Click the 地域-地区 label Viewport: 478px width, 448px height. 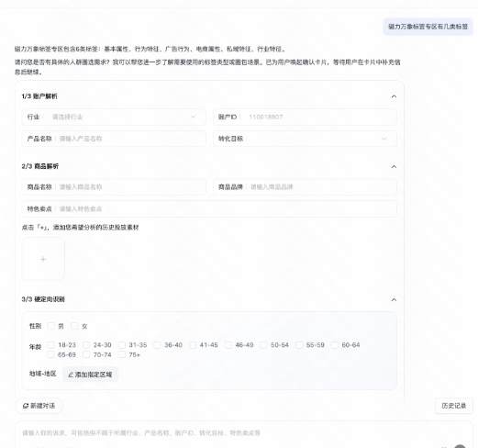43,374
